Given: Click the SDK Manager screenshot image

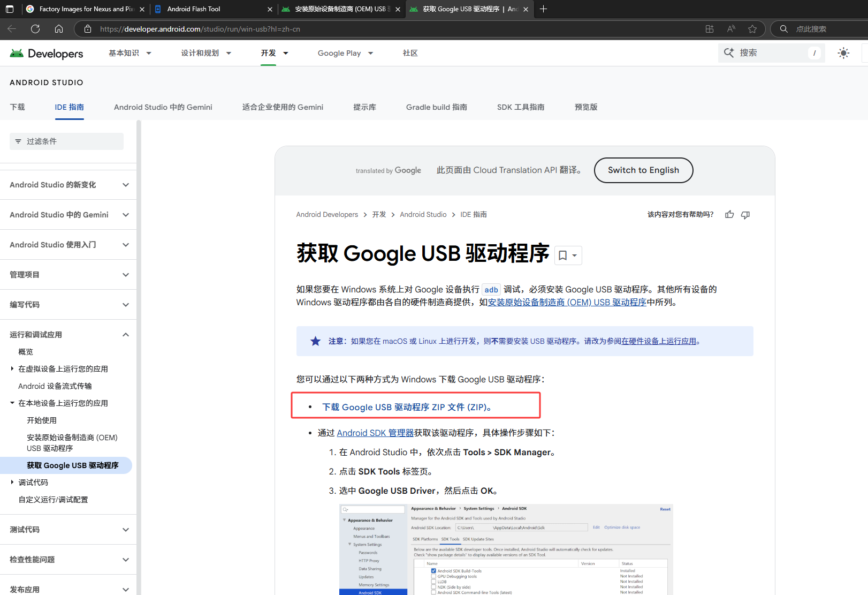Looking at the screenshot, I should click(x=506, y=549).
